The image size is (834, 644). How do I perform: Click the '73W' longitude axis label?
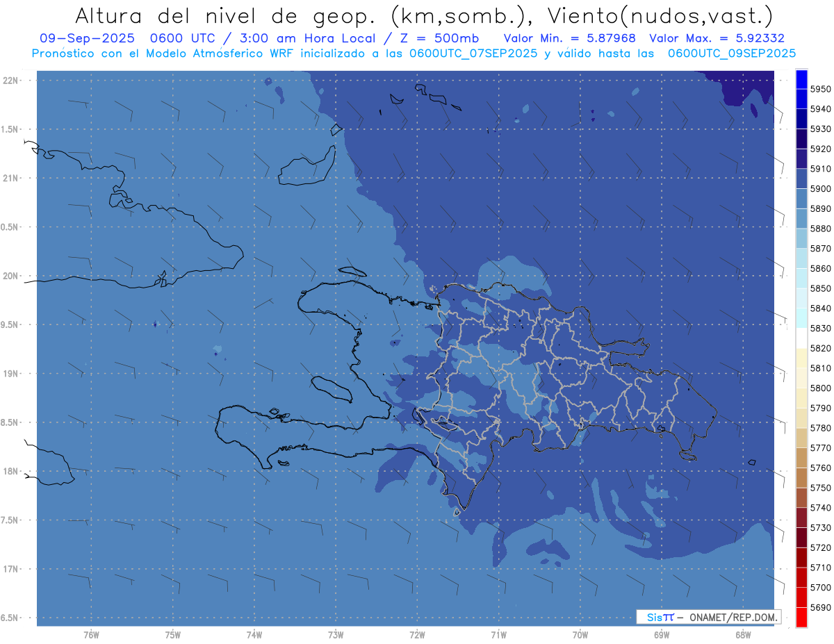pos(336,635)
